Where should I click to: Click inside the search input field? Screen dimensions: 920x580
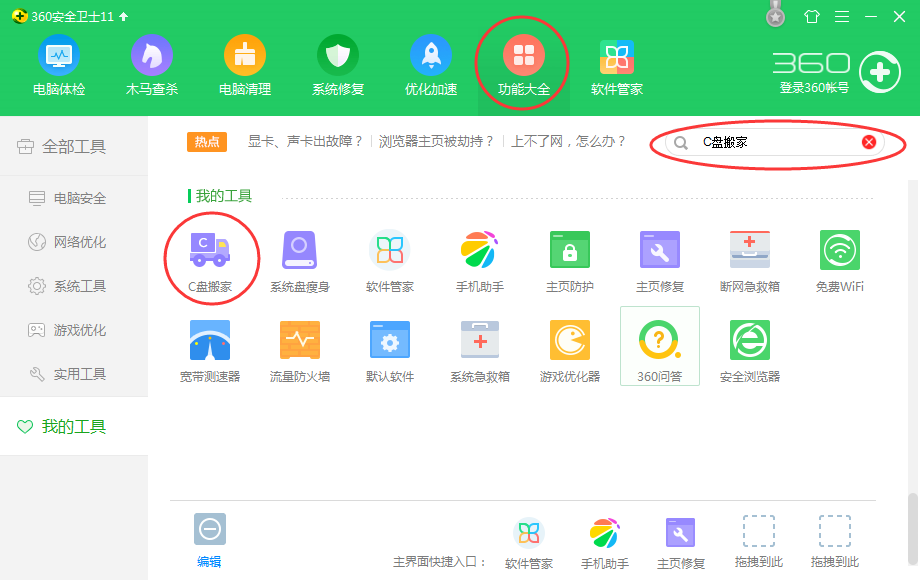click(x=770, y=141)
